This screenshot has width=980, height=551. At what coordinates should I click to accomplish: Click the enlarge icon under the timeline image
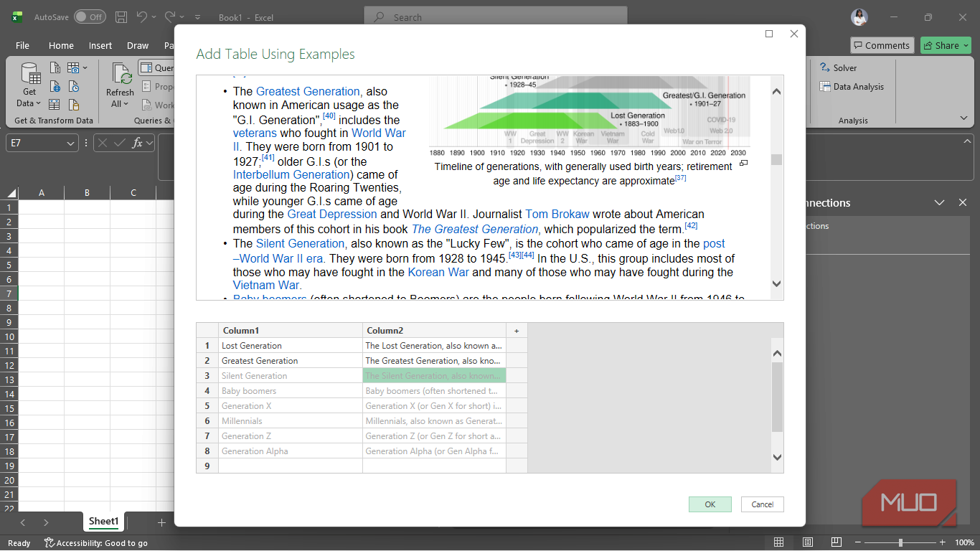[743, 164]
